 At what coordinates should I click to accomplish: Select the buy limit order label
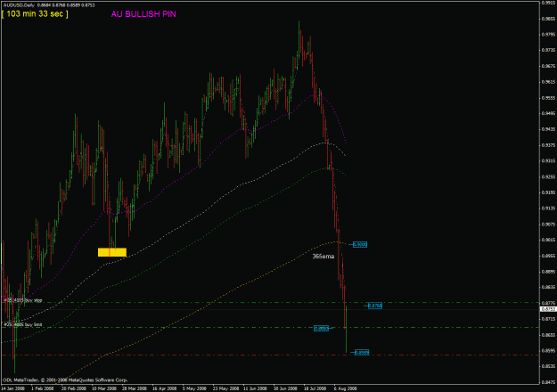23,324
